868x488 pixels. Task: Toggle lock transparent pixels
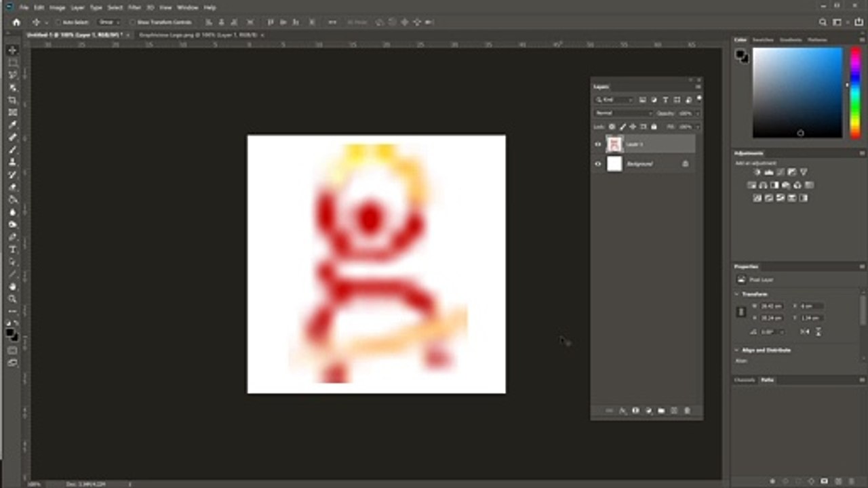[612, 127]
